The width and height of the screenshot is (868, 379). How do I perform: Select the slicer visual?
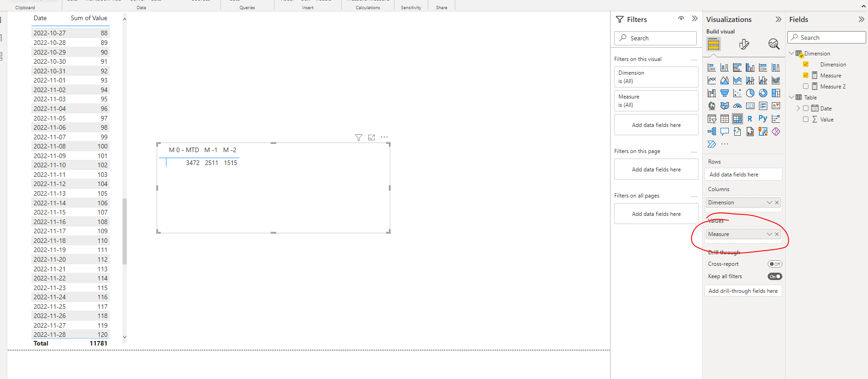711,119
